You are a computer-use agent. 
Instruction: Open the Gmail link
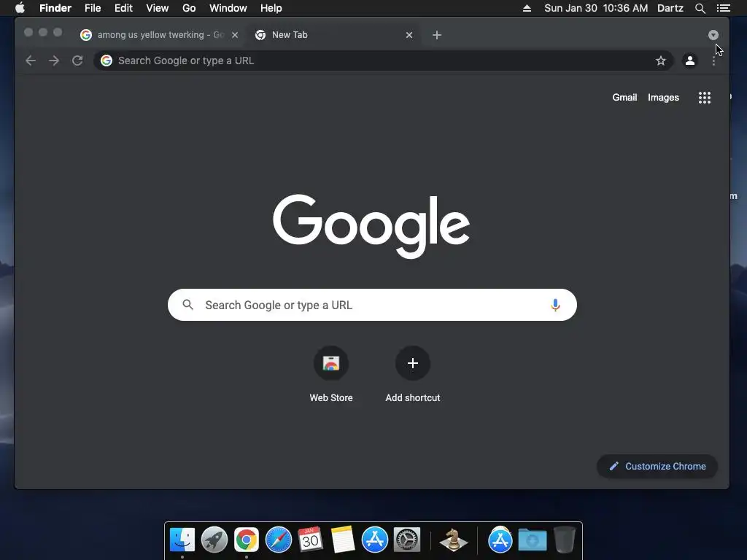624,98
